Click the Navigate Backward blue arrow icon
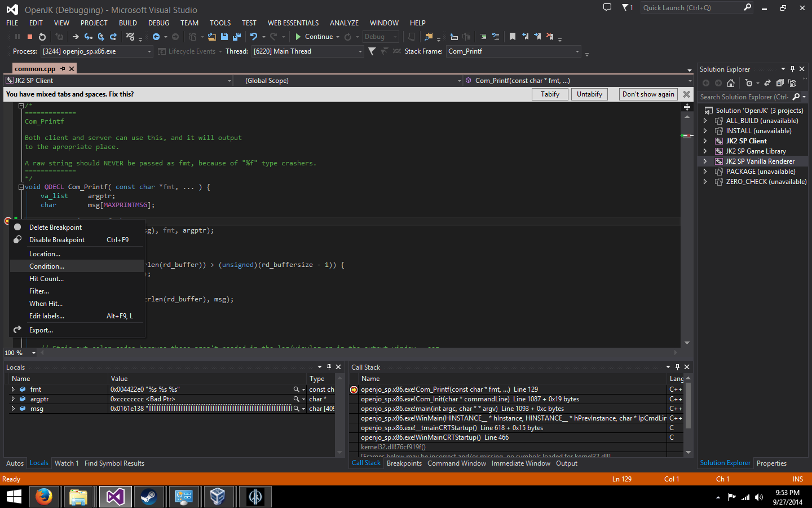The image size is (812, 508). [x=156, y=37]
